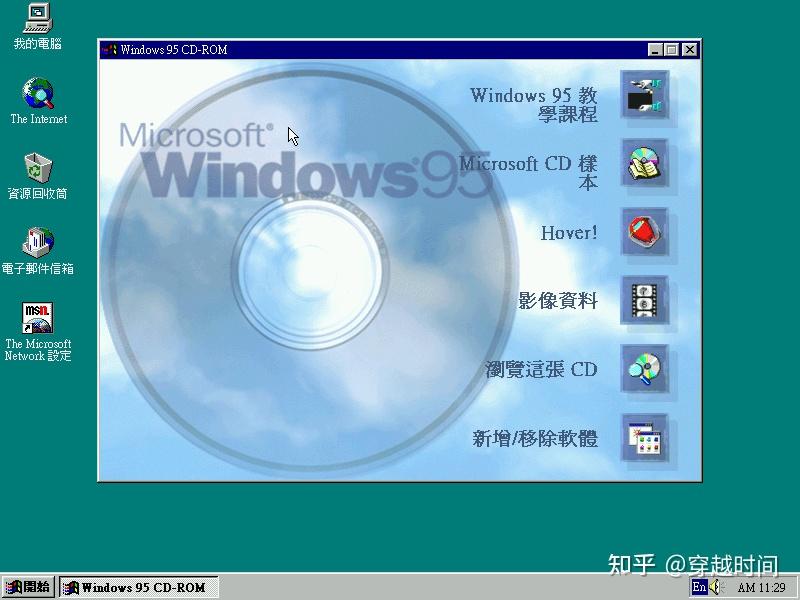Open the 新增/移除軟體 icon
Image resolution: width=800 pixels, height=600 pixels.
(644, 438)
